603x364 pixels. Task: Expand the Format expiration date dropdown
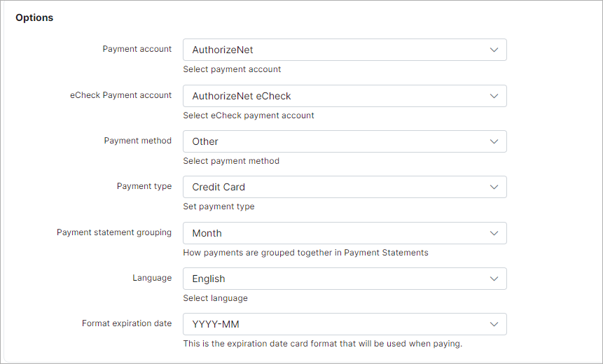coord(345,324)
